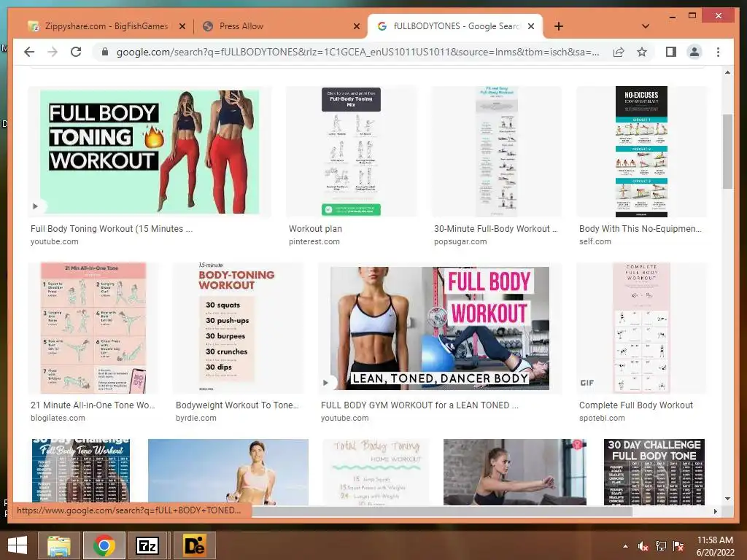Click the Chrome taskbar icon
Viewport: 747px width, 560px height.
[x=104, y=545]
